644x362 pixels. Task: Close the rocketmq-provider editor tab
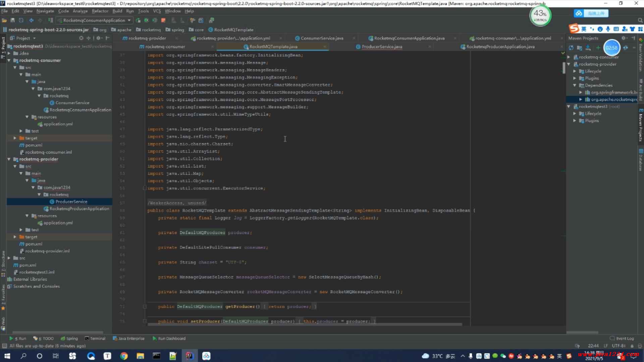click(x=177, y=38)
